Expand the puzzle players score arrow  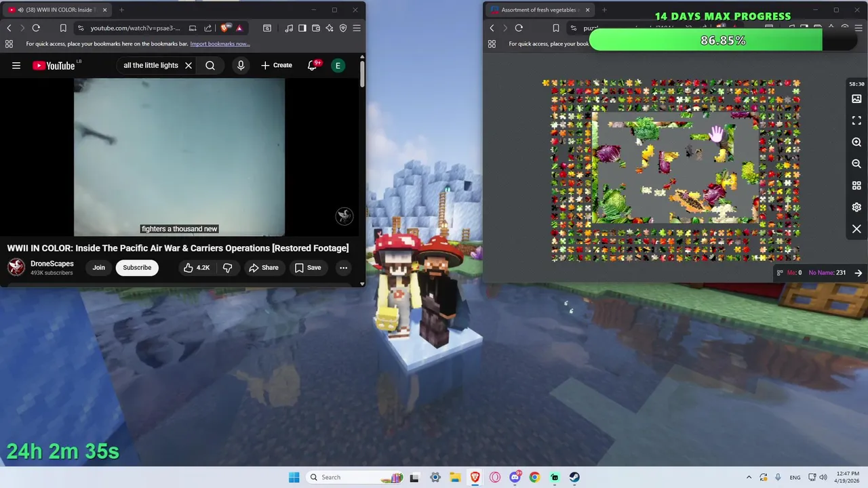pyautogui.click(x=859, y=272)
